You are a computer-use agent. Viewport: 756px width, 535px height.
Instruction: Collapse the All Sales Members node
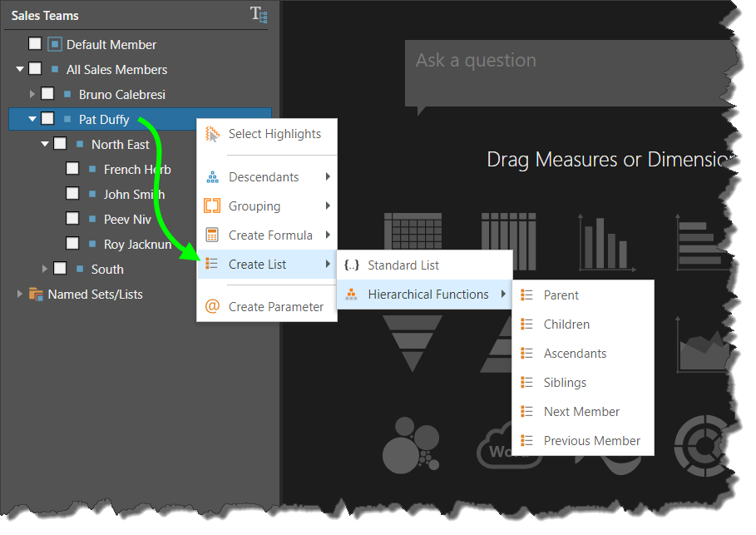tap(20, 69)
